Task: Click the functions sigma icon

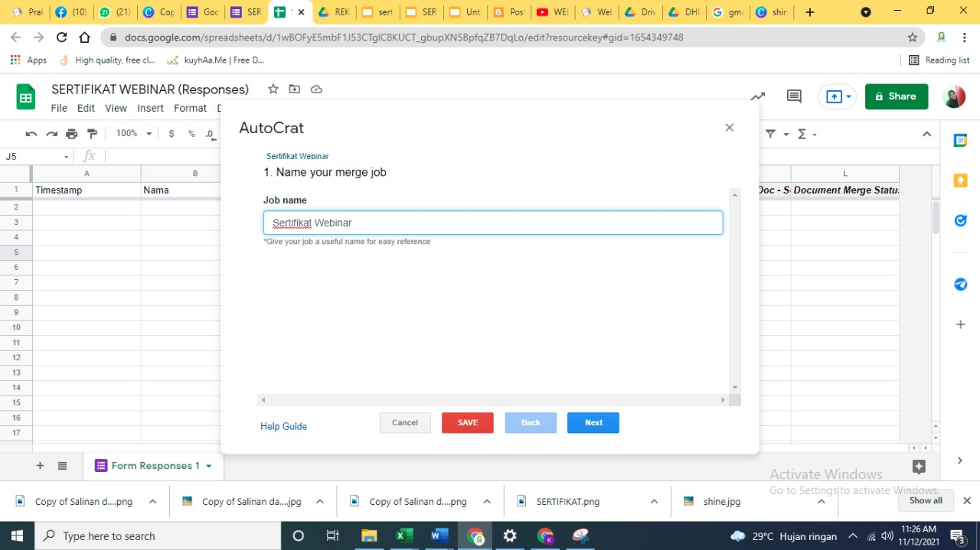Action: pyautogui.click(x=802, y=134)
